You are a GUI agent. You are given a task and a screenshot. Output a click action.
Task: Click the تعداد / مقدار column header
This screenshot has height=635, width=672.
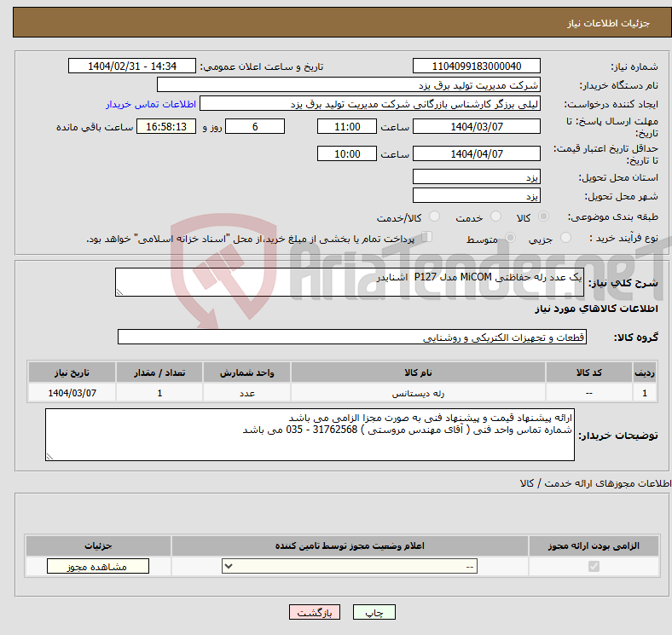click(159, 372)
